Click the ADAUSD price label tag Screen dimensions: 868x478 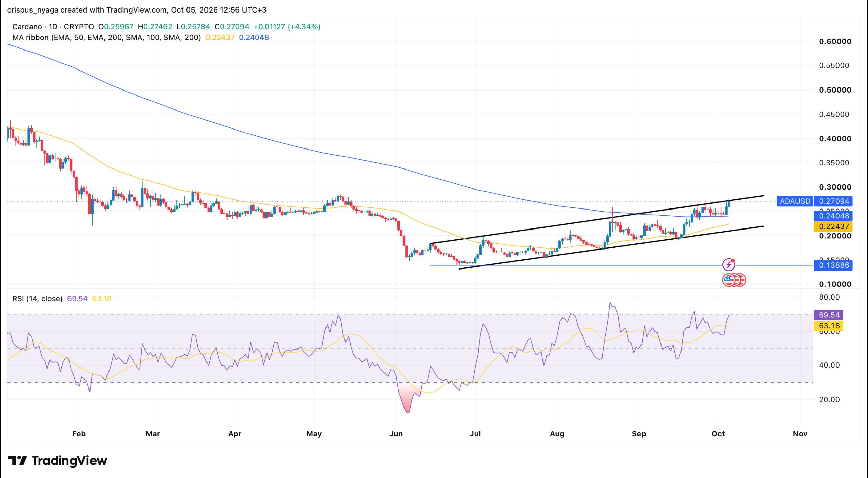[x=795, y=201]
